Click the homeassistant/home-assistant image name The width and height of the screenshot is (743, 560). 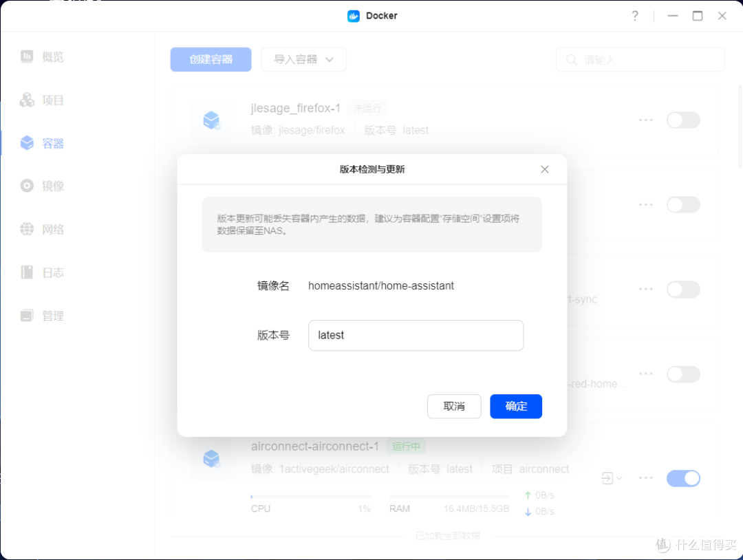coord(381,286)
